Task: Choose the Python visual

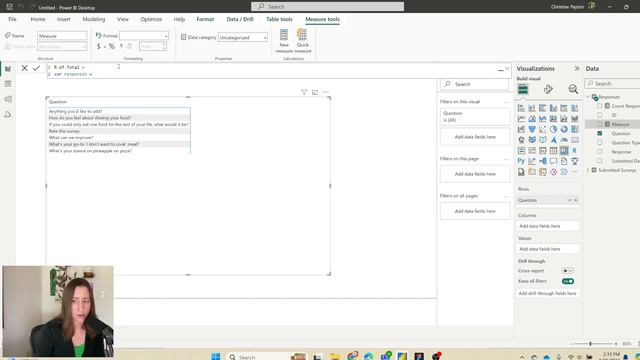Action: [x=521, y=161]
